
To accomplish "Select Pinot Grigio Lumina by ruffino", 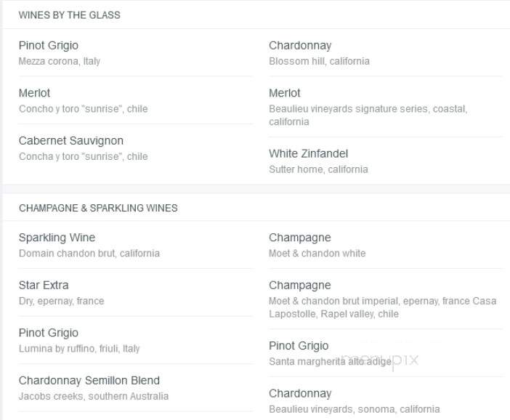I will click(135, 340).
